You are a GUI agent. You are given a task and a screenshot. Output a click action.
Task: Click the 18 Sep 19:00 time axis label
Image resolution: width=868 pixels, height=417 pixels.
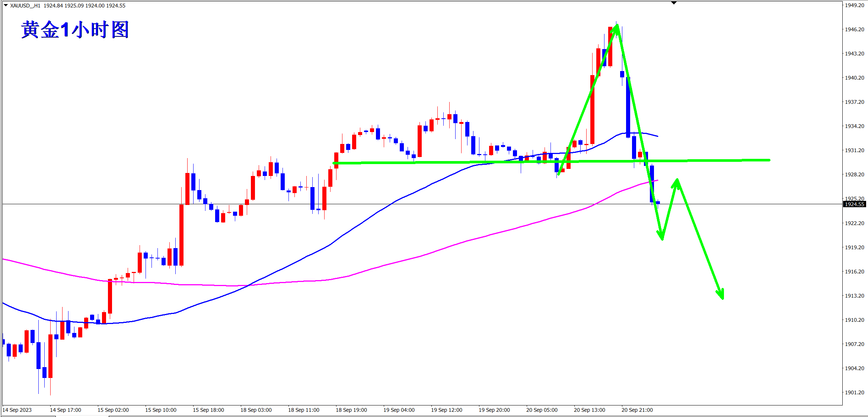coord(351,410)
